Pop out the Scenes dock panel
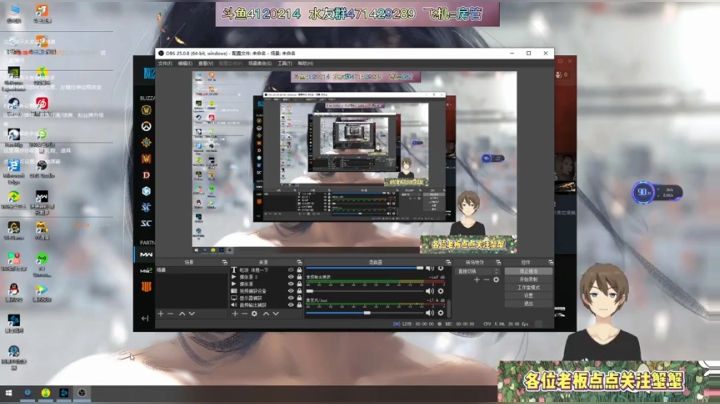 point(225,262)
